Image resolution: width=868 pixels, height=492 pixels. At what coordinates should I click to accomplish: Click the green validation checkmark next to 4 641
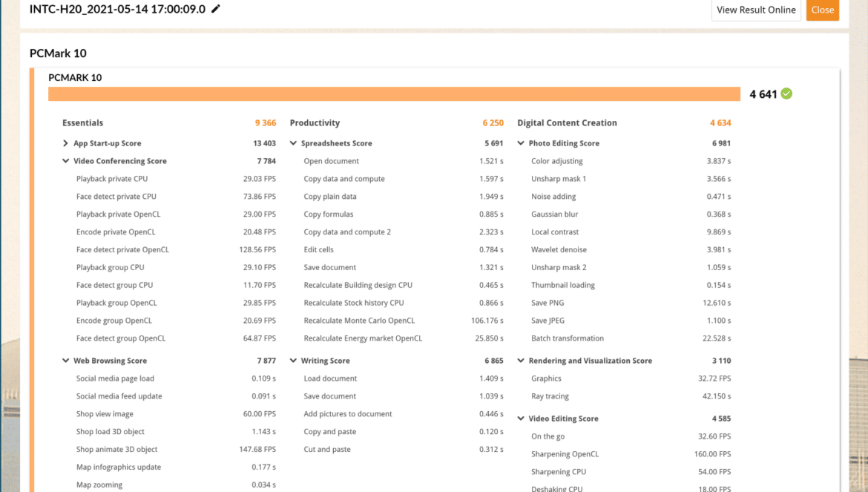[786, 94]
